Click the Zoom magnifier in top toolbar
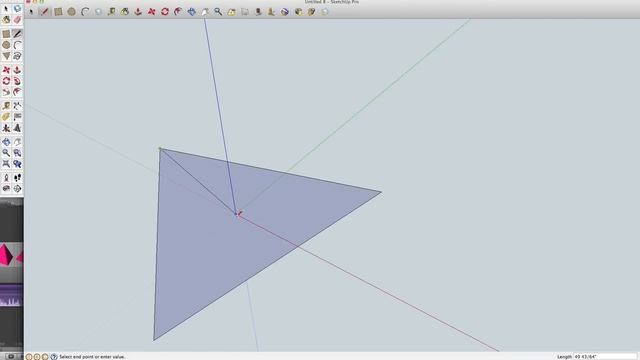The width and height of the screenshot is (640, 360). point(218,12)
